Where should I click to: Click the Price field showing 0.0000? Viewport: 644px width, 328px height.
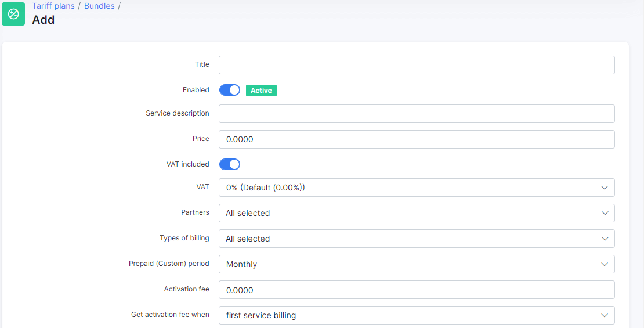tap(417, 139)
